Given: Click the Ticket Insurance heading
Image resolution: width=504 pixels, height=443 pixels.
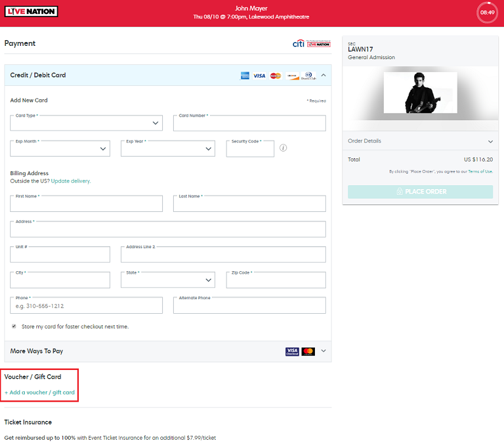Looking at the screenshot, I should 28,422.
